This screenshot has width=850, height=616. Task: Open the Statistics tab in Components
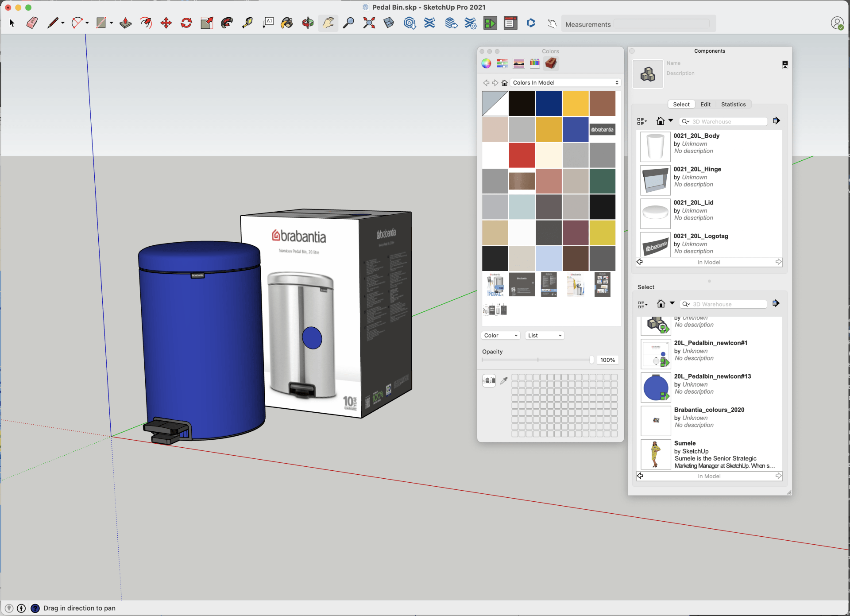tap(733, 104)
